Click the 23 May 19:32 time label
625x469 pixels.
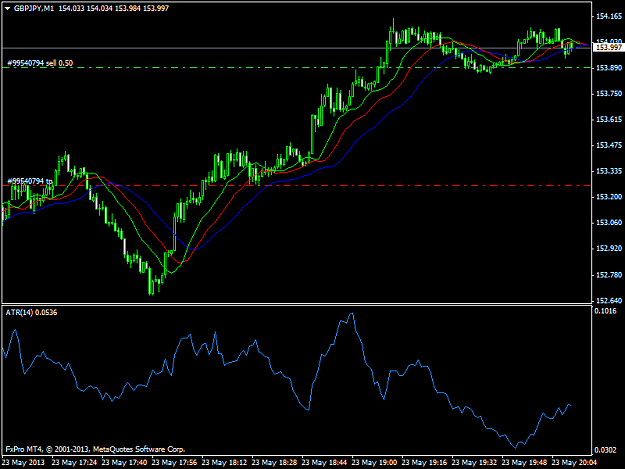[x=474, y=462]
